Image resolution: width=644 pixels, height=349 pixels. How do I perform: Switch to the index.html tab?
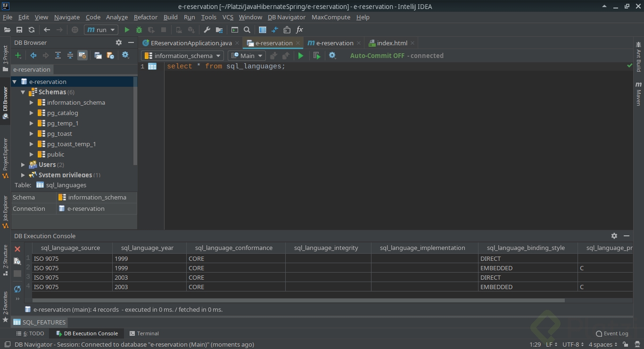pos(391,43)
